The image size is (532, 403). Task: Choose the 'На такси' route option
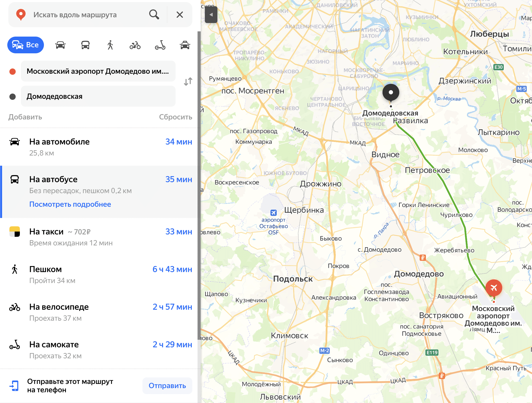coord(100,237)
